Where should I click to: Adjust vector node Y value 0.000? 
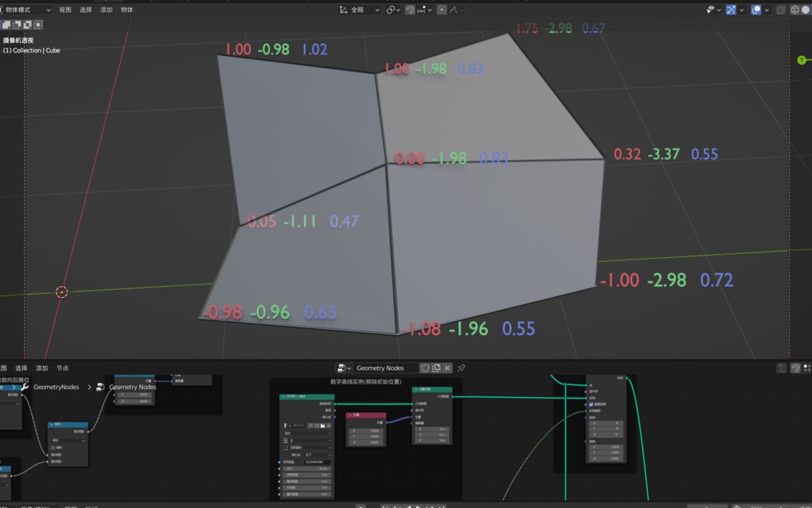[366, 436]
